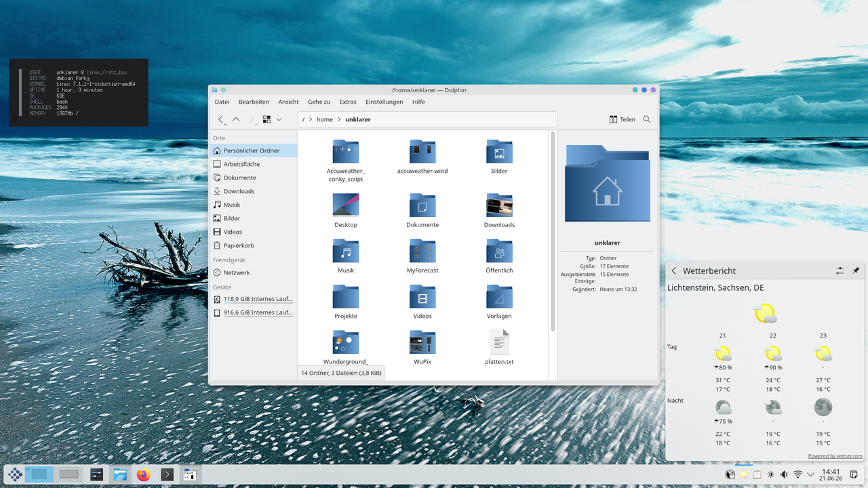Image resolution: width=868 pixels, height=488 pixels.
Task: Select the Musik folder icon in the file view
Action: point(346,251)
